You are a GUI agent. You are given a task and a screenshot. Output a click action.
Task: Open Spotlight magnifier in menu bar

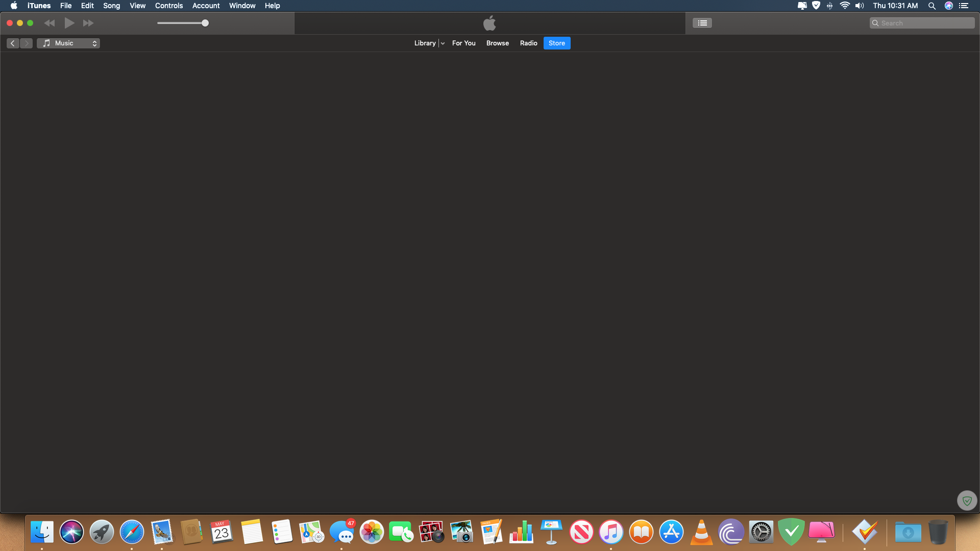932,6
